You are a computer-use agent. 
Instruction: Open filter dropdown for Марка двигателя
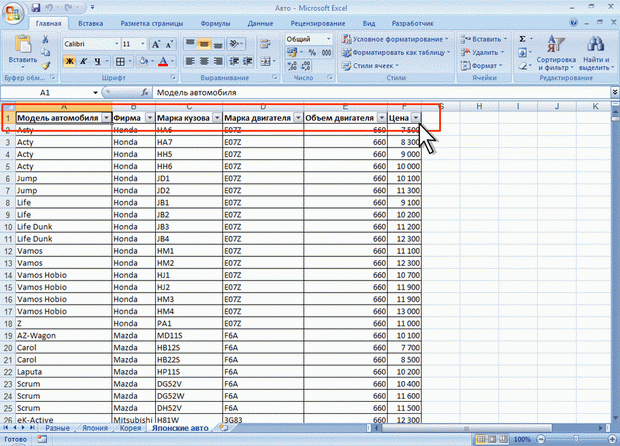tap(298, 118)
